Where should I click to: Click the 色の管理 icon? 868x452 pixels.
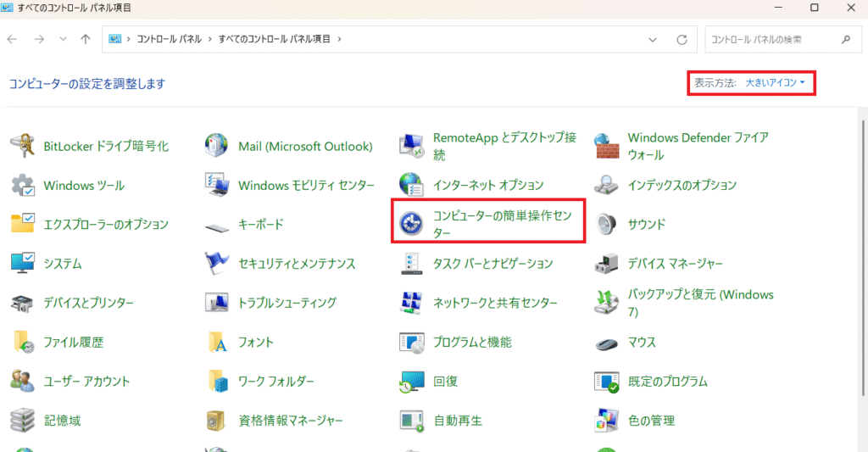click(606, 421)
